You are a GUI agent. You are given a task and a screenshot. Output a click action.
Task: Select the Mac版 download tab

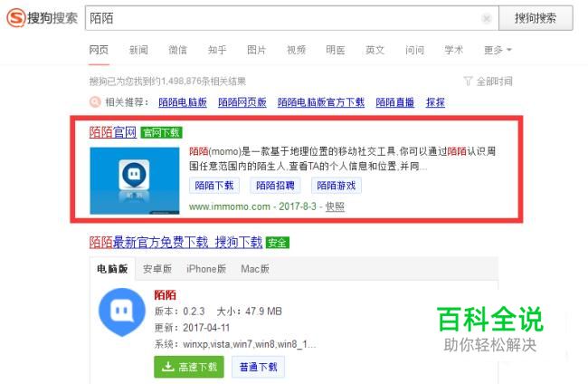coord(255,269)
